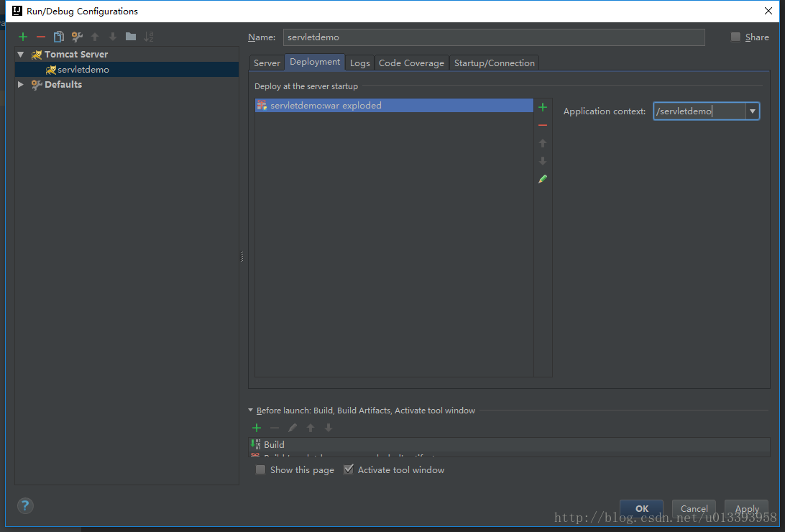Switch to Server tab
785x532 pixels.
pyautogui.click(x=267, y=63)
